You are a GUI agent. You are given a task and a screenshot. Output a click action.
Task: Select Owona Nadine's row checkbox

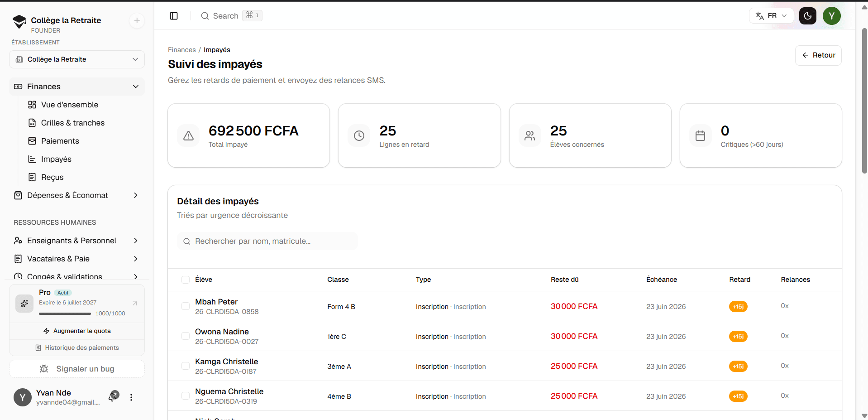(186, 336)
